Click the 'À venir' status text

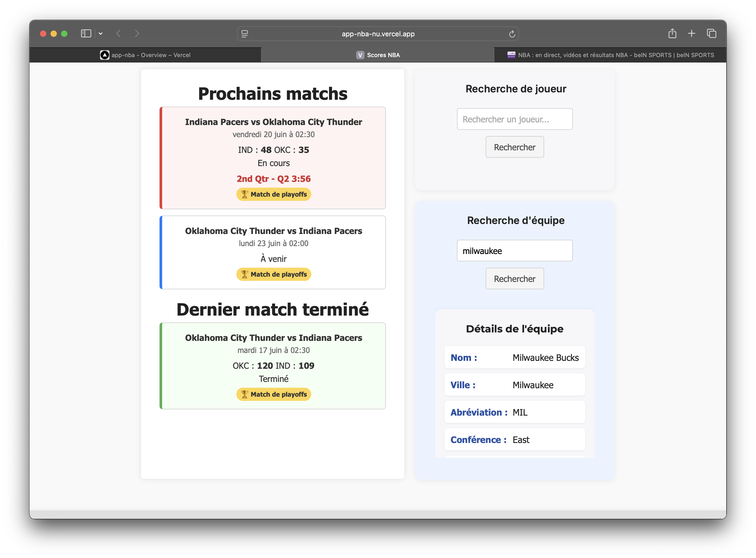[x=273, y=259]
